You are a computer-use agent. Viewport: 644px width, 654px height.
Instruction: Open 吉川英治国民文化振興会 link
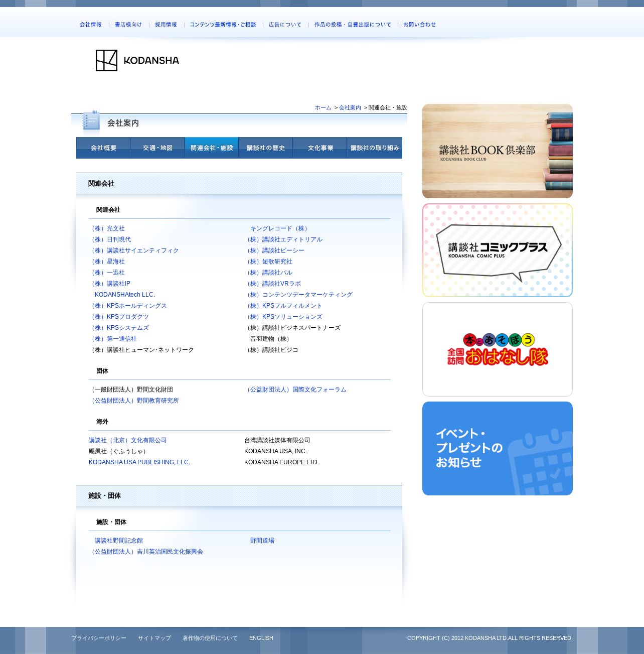click(146, 552)
